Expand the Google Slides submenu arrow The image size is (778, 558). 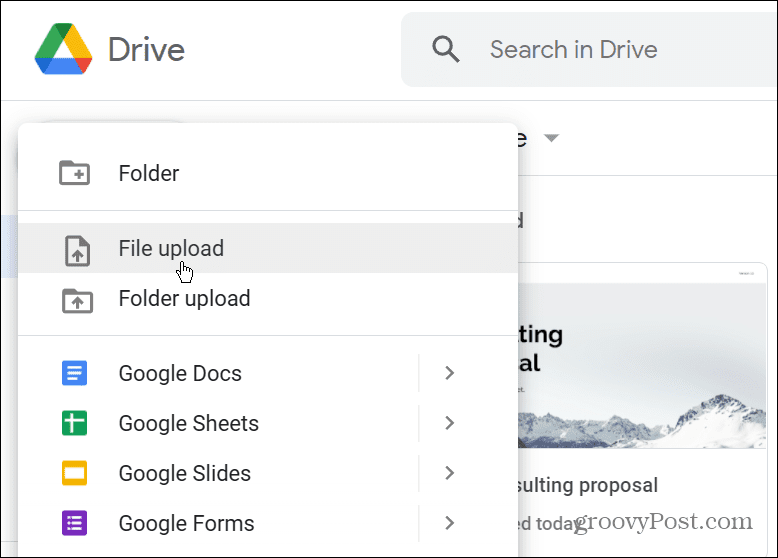[450, 473]
